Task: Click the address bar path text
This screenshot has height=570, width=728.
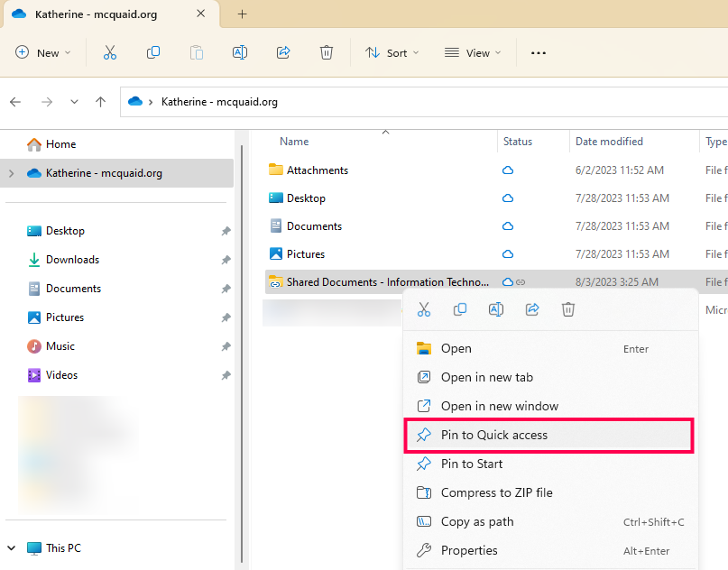Action: (x=219, y=102)
